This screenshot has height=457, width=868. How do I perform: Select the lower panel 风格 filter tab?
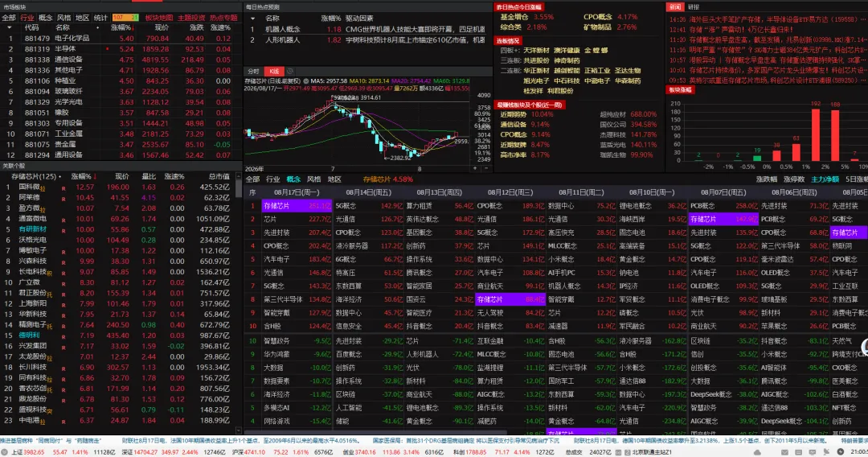314,179
